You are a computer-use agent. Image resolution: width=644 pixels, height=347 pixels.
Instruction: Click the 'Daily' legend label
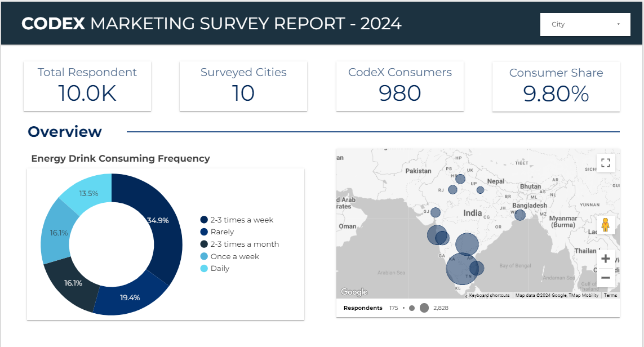pos(220,268)
